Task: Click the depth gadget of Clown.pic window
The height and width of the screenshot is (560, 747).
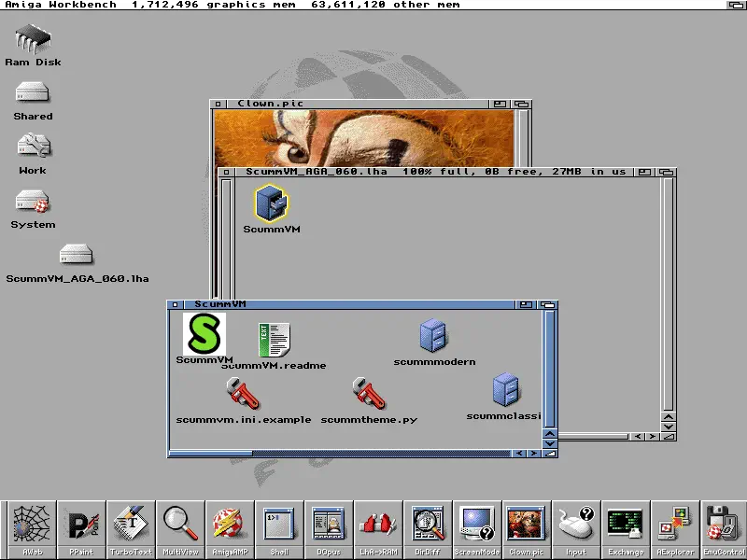Action: [x=522, y=104]
